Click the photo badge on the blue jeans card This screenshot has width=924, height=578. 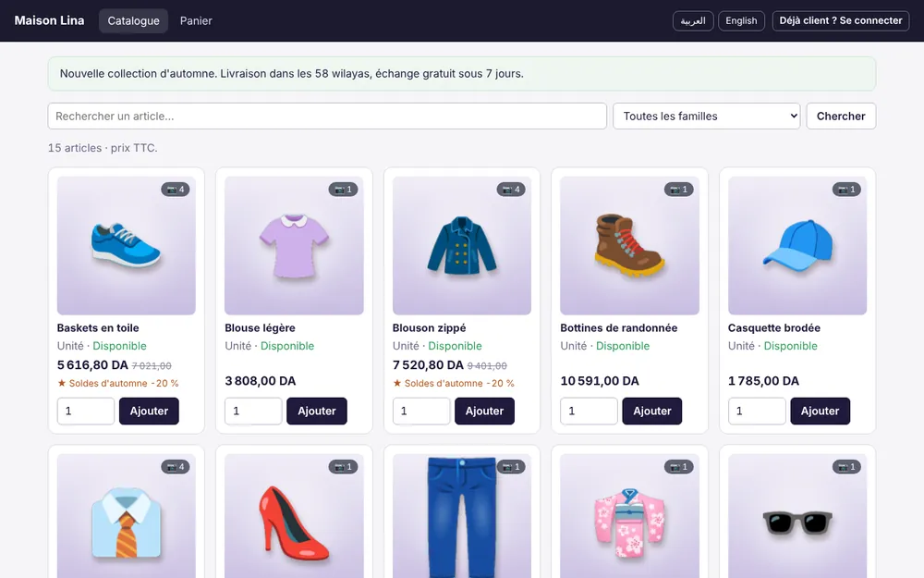[511, 466]
